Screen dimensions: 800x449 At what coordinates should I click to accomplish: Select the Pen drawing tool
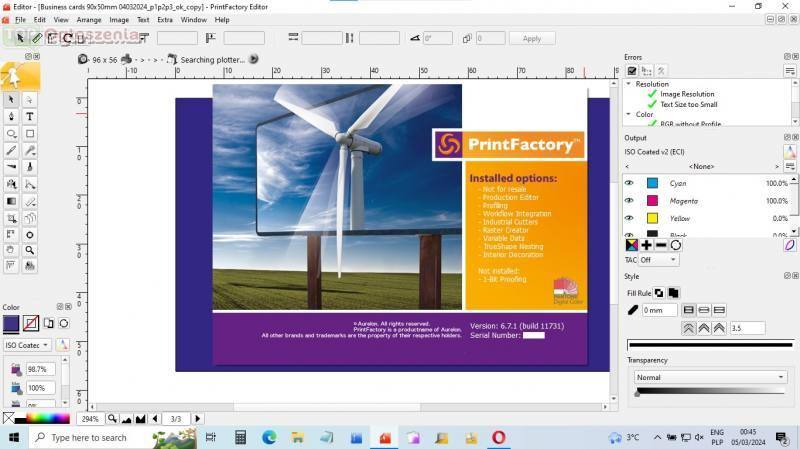(11, 116)
